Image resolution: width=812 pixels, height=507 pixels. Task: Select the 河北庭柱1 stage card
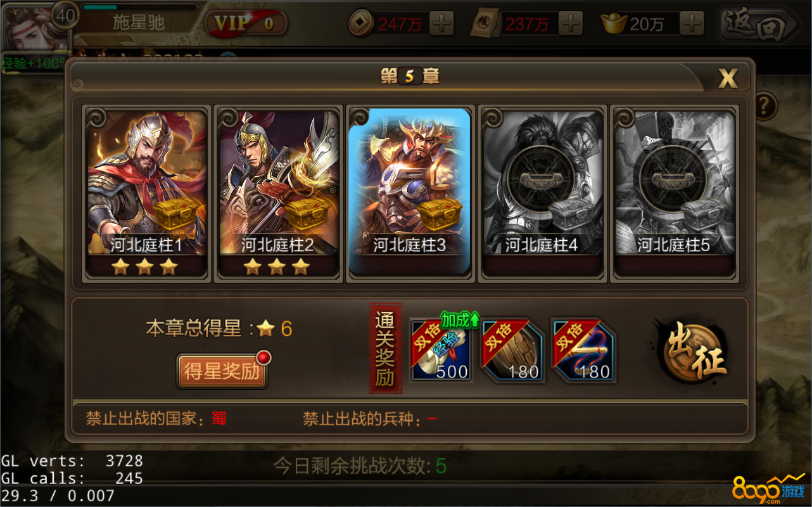click(x=147, y=193)
